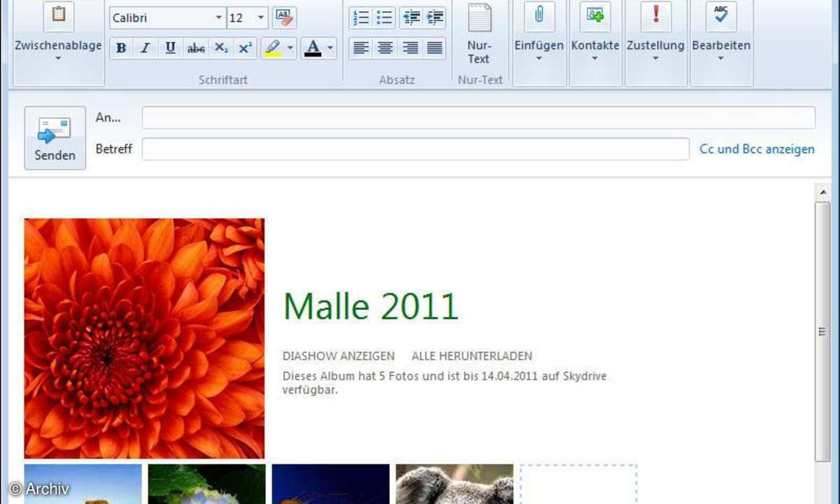Focus the Betreff subject field
Viewport: 840px width, 504px height.
tap(416, 149)
